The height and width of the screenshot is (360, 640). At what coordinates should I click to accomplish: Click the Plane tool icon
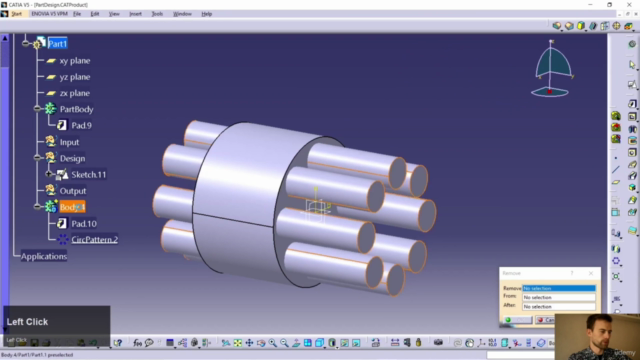[x=616, y=182]
